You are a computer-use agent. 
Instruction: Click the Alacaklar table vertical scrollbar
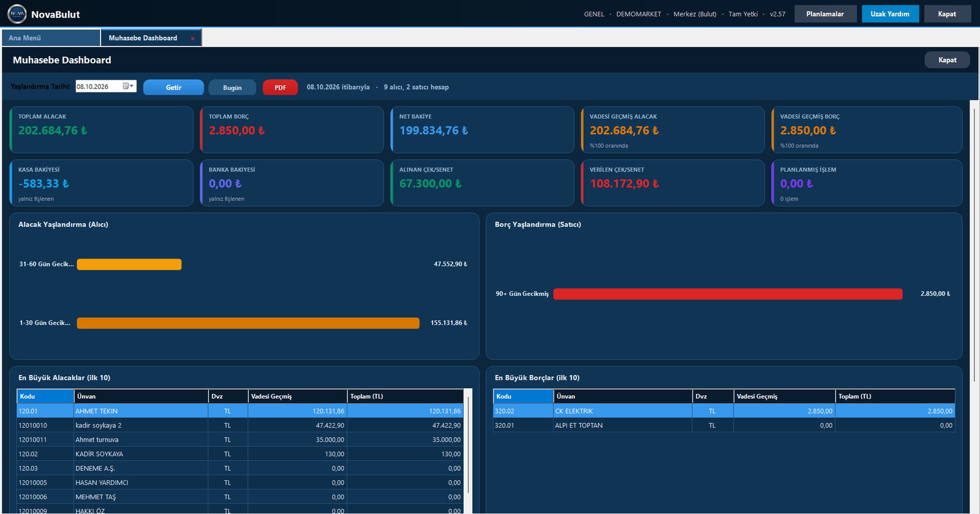pyautogui.click(x=469, y=445)
